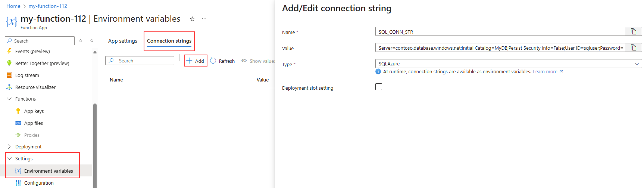Click the function app header icon
The width and height of the screenshot is (644, 188).
tap(12, 21)
